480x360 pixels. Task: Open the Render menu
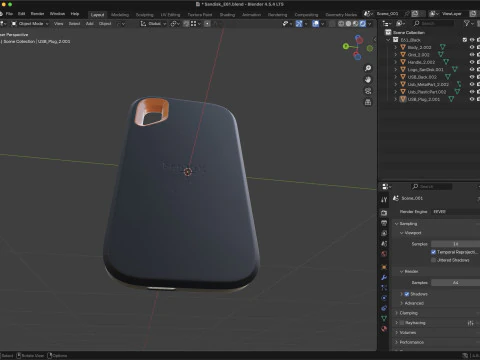pos(37,14)
